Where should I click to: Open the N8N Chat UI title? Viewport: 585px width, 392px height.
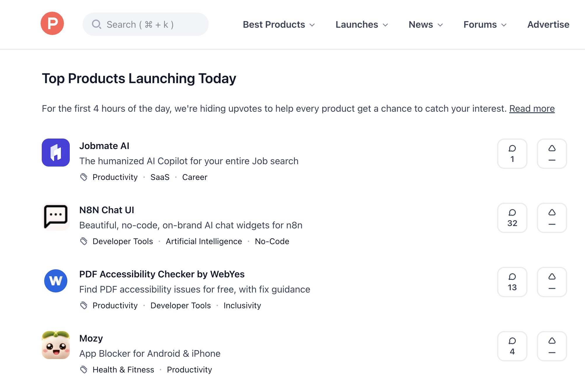pyautogui.click(x=107, y=210)
